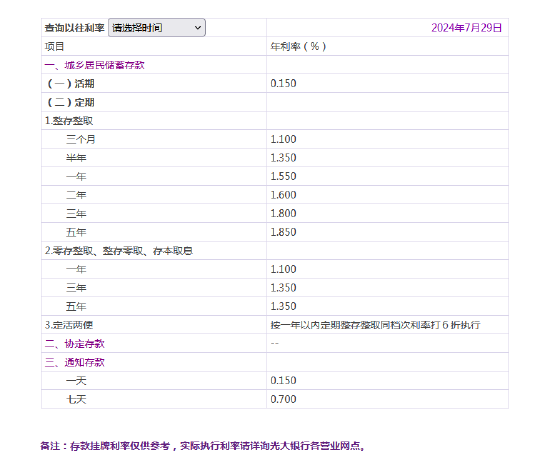550x470 pixels.
Task: Select the 1.整存整取 subheading
Action: (69, 121)
